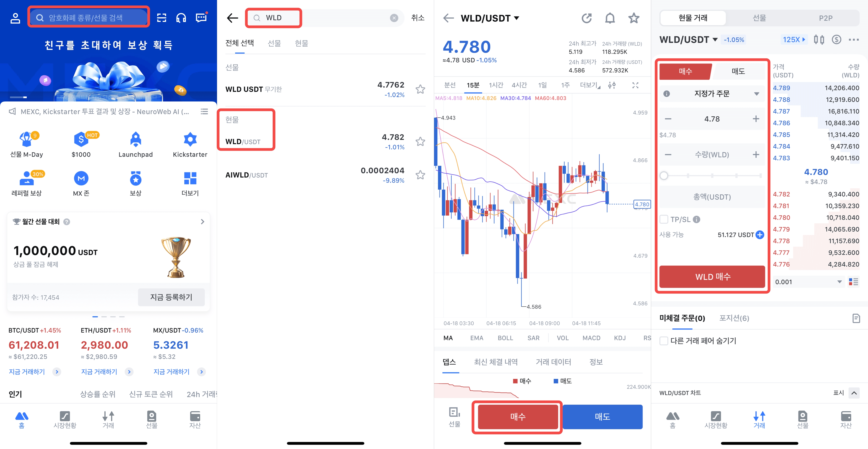
Task: Open customer support headset icon
Action: click(181, 18)
